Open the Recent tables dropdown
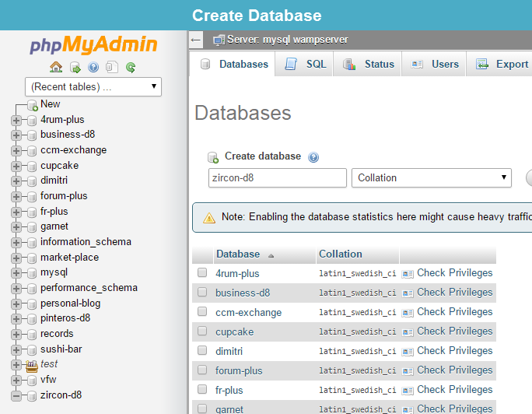532x414 pixels. (x=93, y=87)
